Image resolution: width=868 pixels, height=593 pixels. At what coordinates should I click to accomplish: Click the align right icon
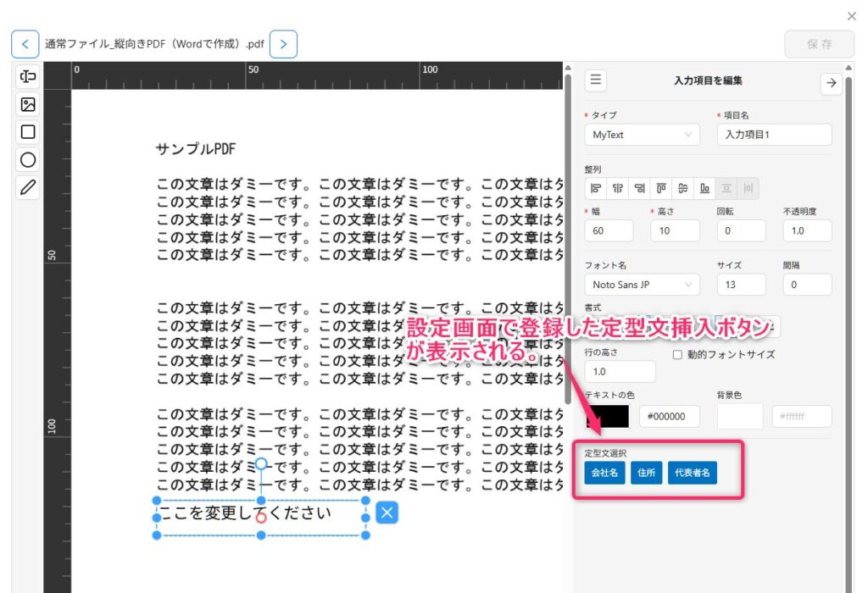click(639, 188)
